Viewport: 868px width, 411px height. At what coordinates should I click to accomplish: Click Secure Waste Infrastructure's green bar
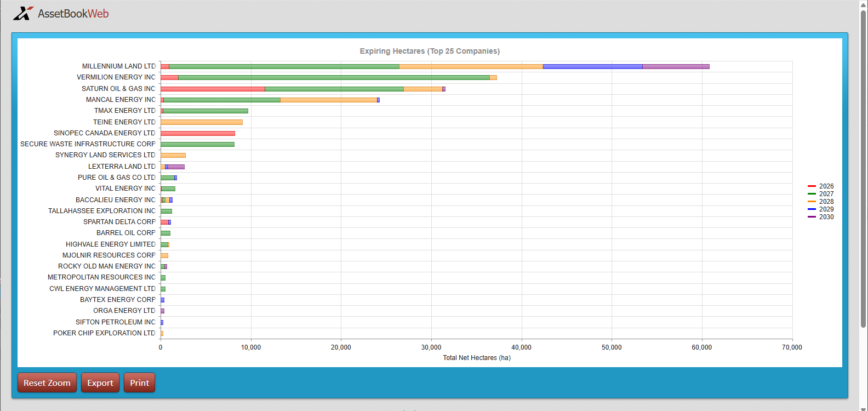click(197, 144)
